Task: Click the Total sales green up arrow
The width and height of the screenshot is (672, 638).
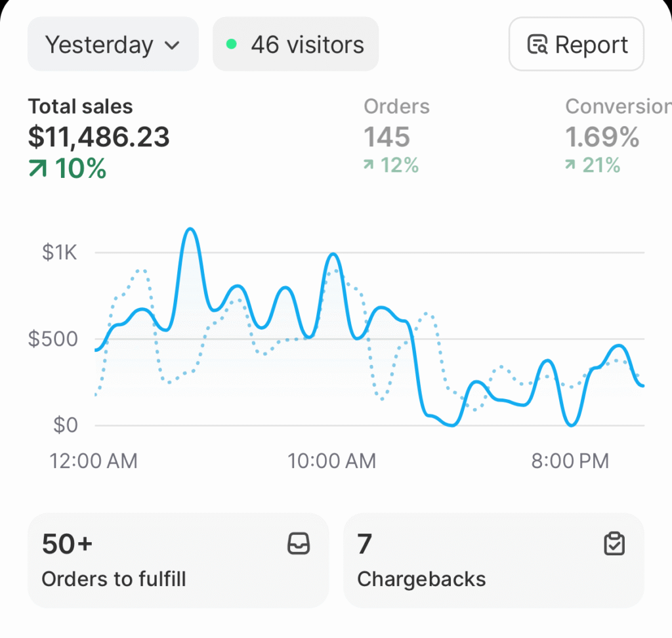Action: pyautogui.click(x=38, y=169)
